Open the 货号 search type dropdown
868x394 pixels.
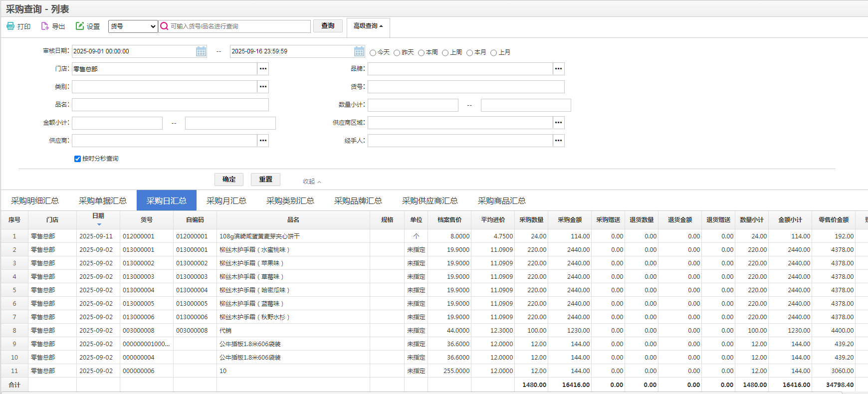(133, 26)
